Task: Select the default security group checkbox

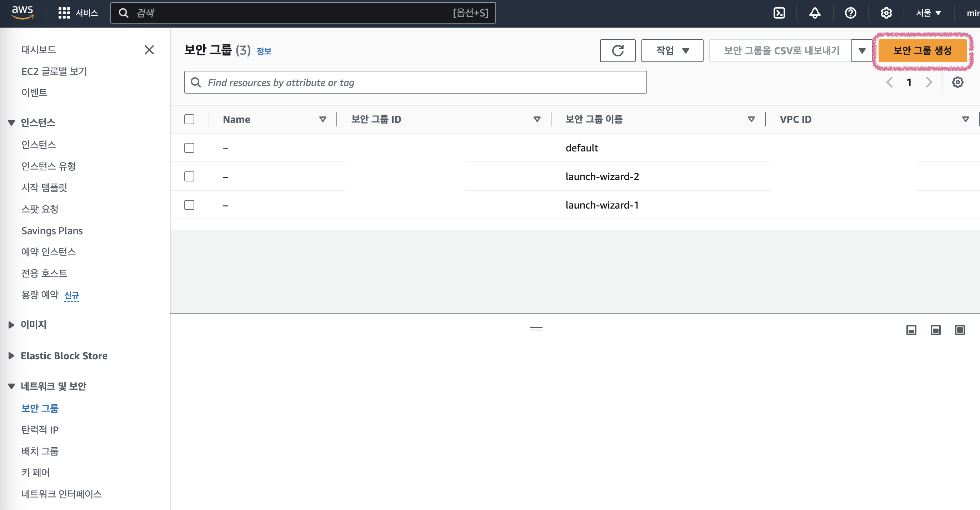Action: [x=189, y=148]
